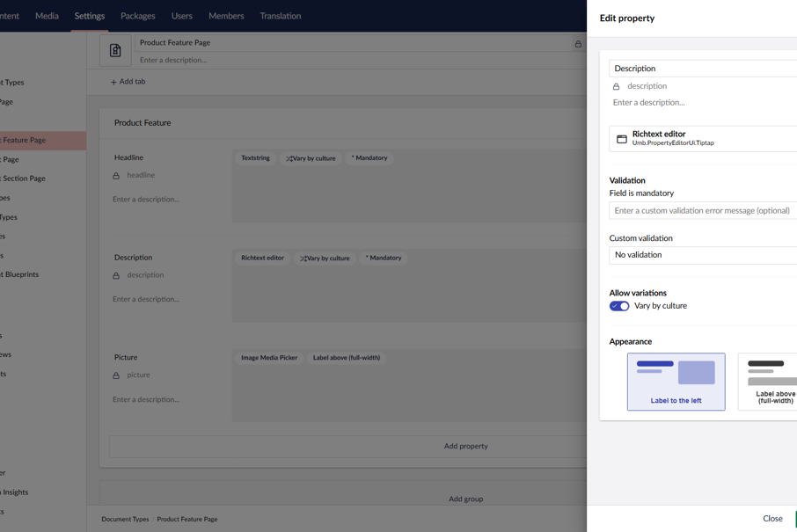Click the padlock icon in the document name bar
The image size is (797, 532).
tap(578, 42)
